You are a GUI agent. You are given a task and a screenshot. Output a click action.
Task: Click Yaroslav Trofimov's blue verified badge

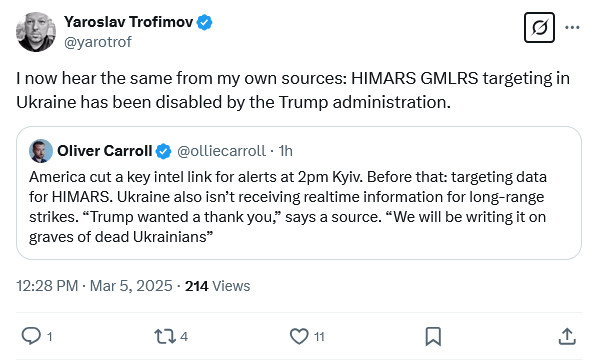[x=204, y=22]
